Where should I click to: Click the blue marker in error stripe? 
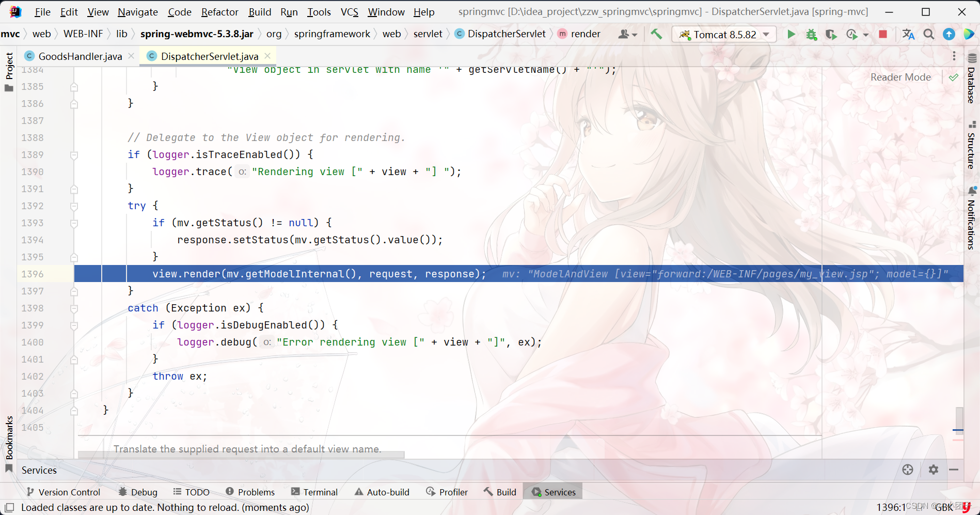(958, 430)
